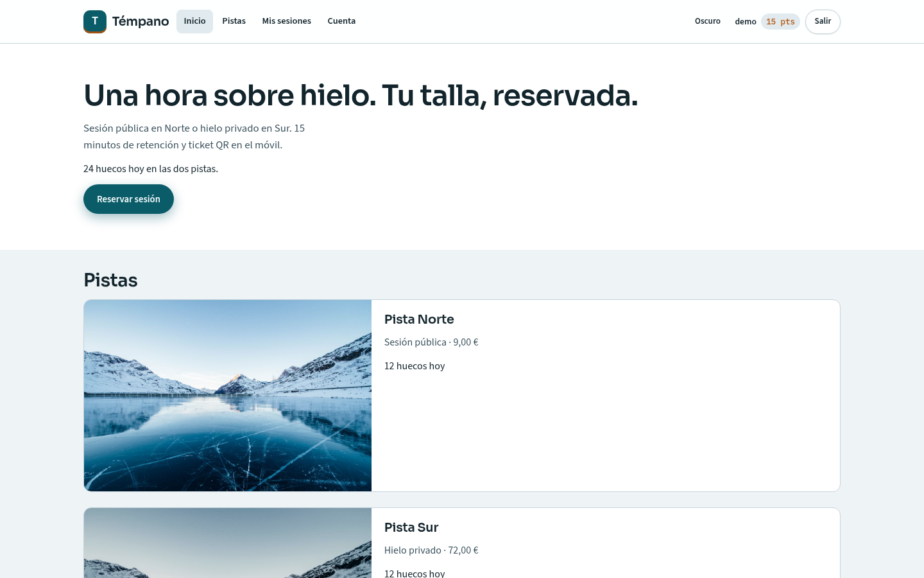Open the Cuenta menu item
Image resolution: width=924 pixels, height=578 pixels.
(x=341, y=21)
